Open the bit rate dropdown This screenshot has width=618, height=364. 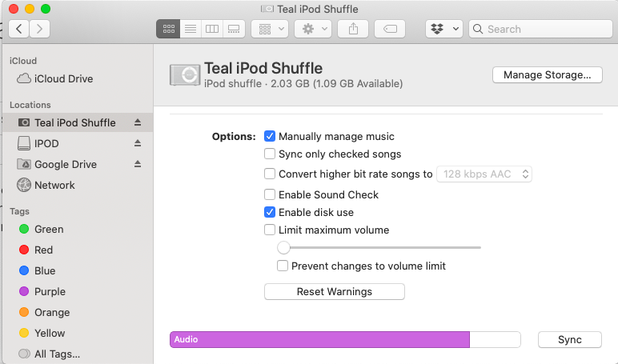484,174
